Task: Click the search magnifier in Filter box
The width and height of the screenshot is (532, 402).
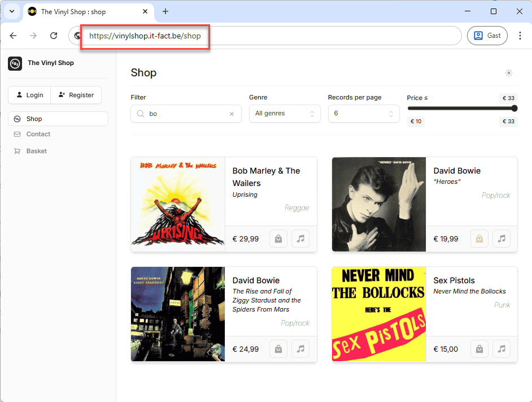Action: click(141, 114)
